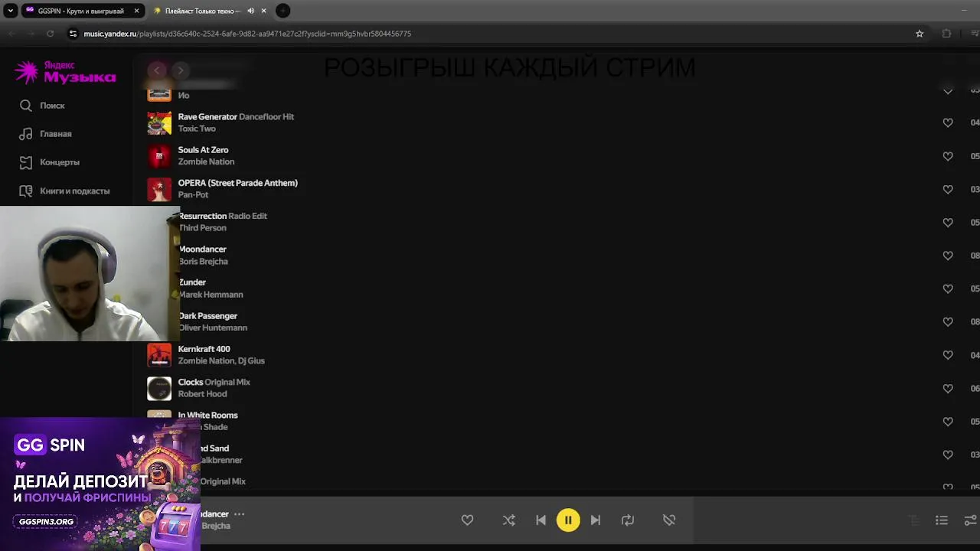Open artist Robert Hood
The height and width of the screenshot is (551, 980).
pyautogui.click(x=202, y=394)
